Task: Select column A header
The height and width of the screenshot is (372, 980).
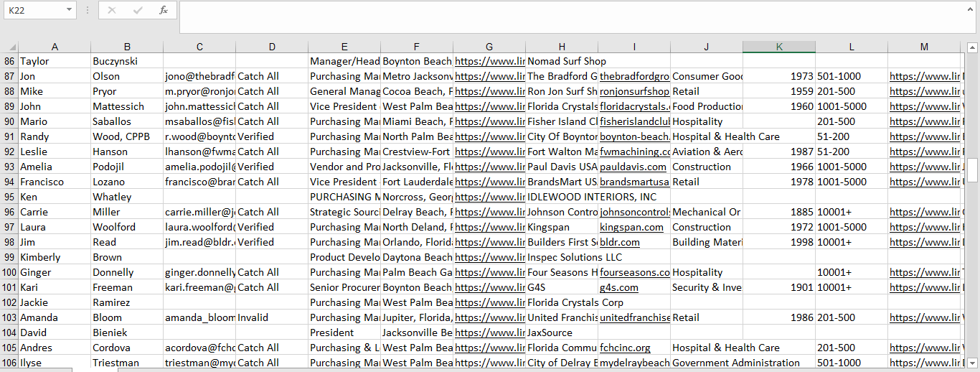Action: (55, 47)
